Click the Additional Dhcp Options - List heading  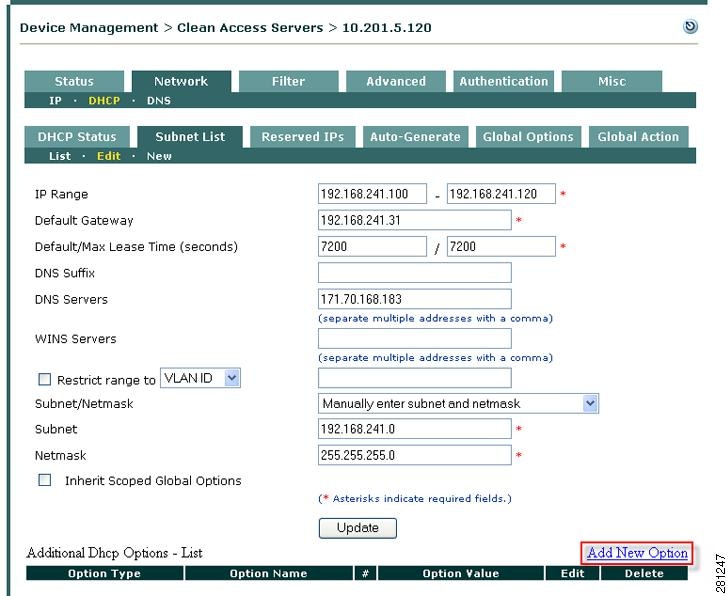click(x=114, y=553)
